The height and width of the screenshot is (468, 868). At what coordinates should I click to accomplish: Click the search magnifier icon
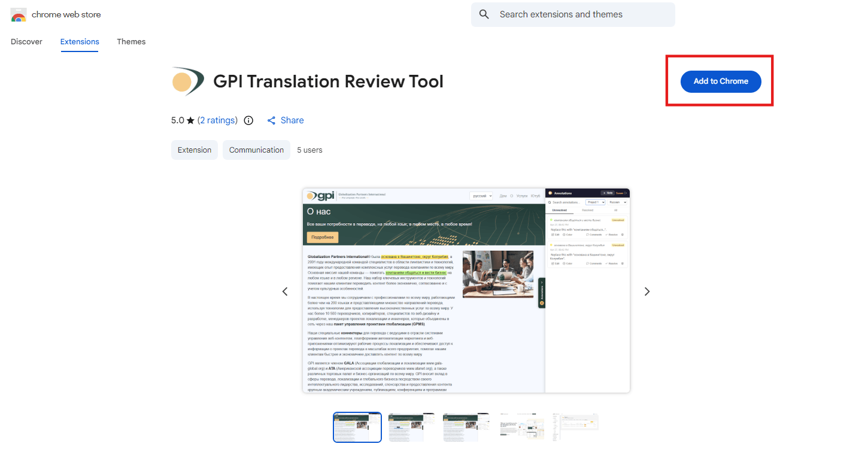(x=484, y=14)
